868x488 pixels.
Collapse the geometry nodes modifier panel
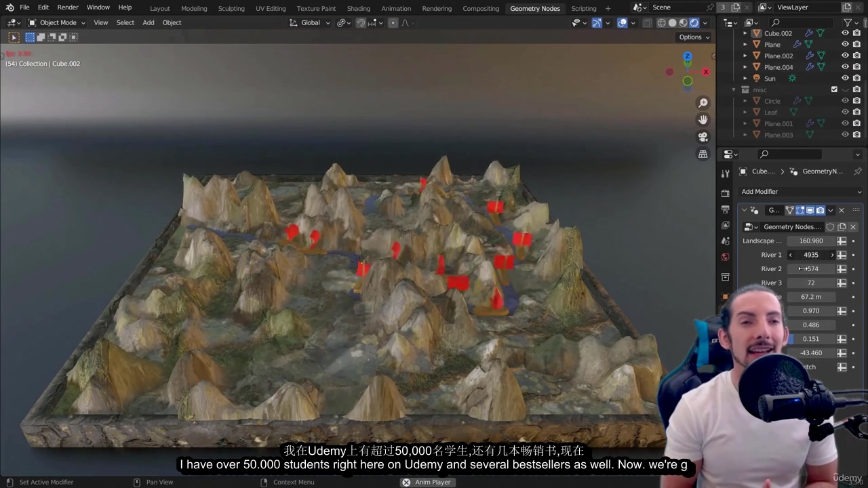click(744, 211)
